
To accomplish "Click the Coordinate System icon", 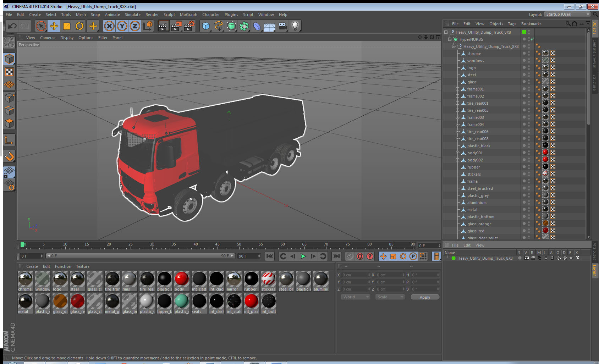I will (148, 26).
